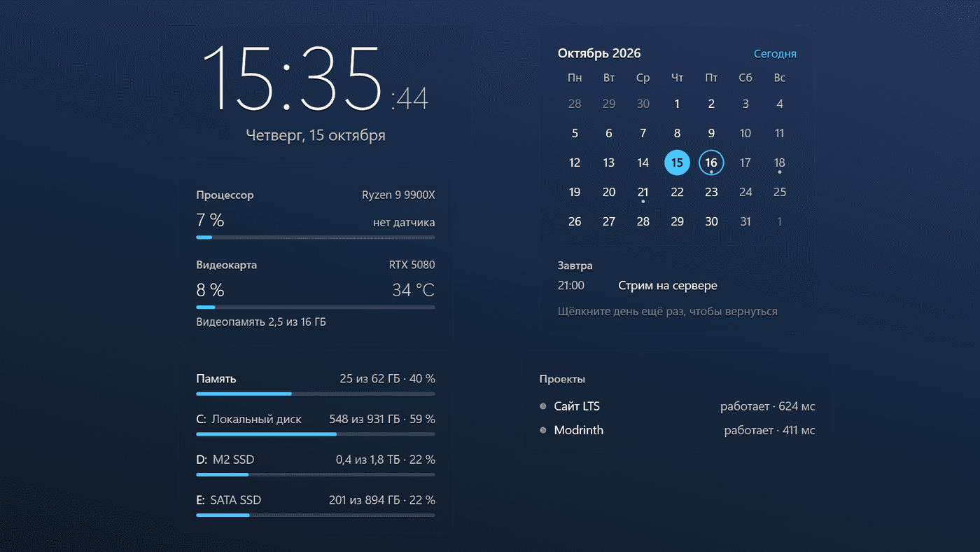The width and height of the screenshot is (980, 552).
Task: Click the large 15:35 clock
Action: 292,78
